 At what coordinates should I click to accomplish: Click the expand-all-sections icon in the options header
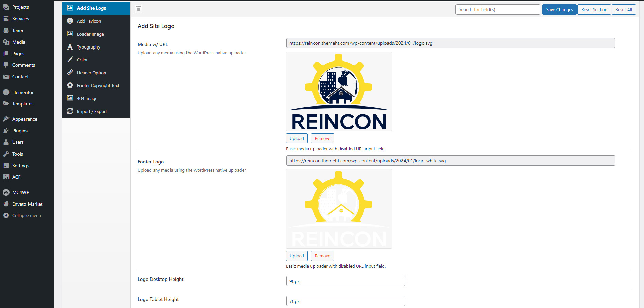(138, 9)
